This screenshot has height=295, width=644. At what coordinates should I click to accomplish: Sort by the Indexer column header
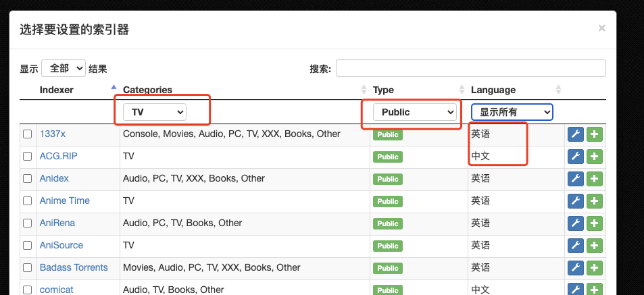(57, 90)
